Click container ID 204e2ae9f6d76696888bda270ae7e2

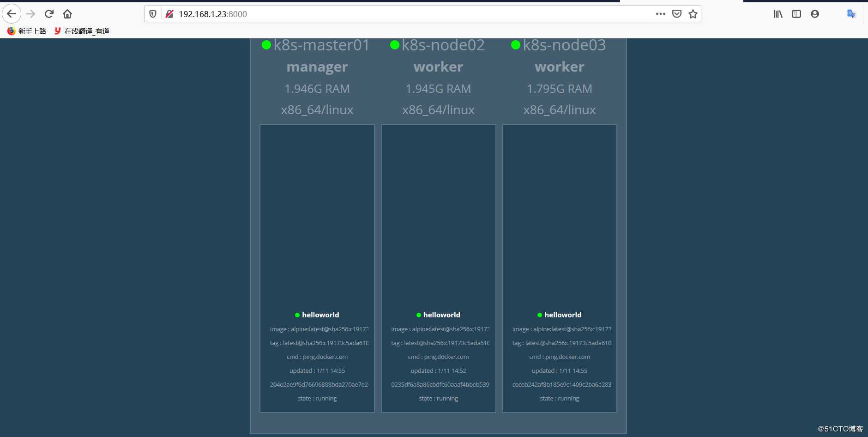[319, 385]
